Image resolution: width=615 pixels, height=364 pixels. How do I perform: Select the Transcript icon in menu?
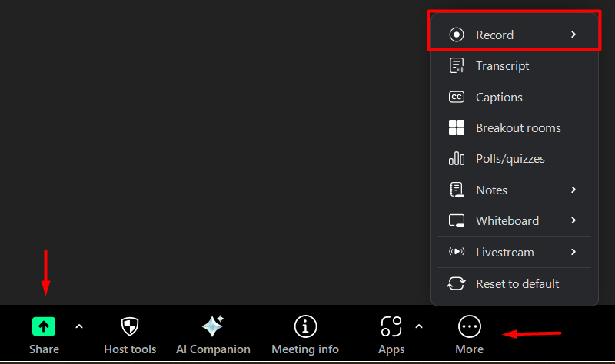tap(457, 65)
